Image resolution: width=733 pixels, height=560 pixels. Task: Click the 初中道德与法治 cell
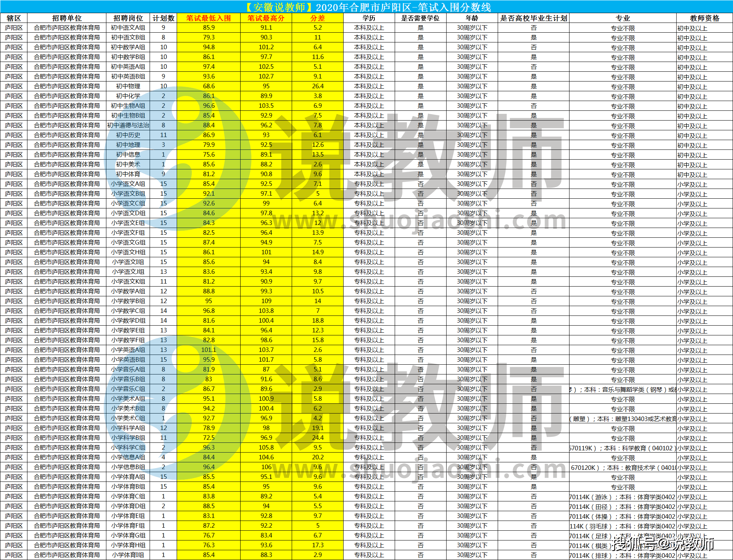point(128,125)
